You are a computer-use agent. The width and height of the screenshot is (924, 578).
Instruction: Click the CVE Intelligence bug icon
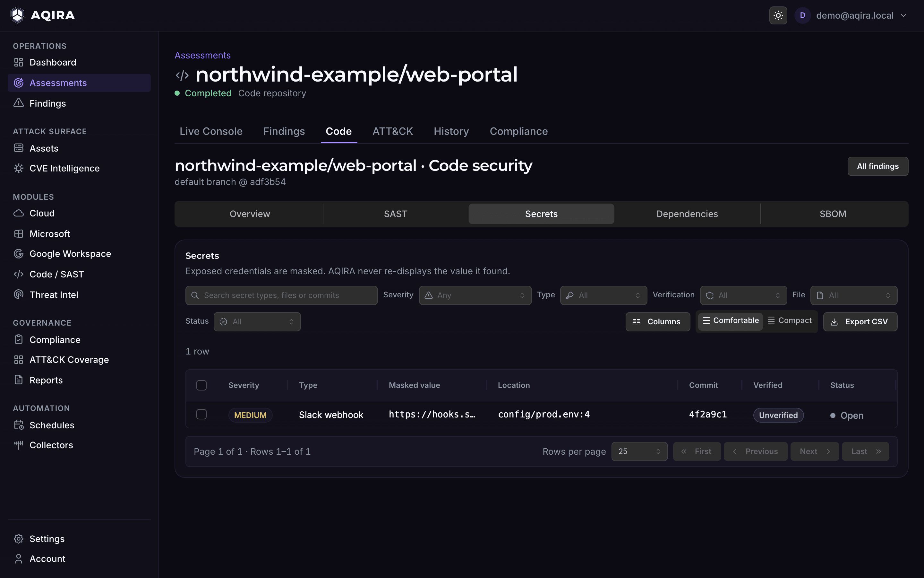click(x=18, y=168)
